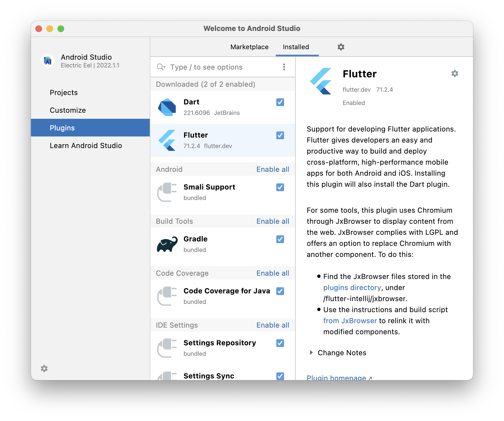
Task: Open the plugins directory link
Action: [352, 288]
